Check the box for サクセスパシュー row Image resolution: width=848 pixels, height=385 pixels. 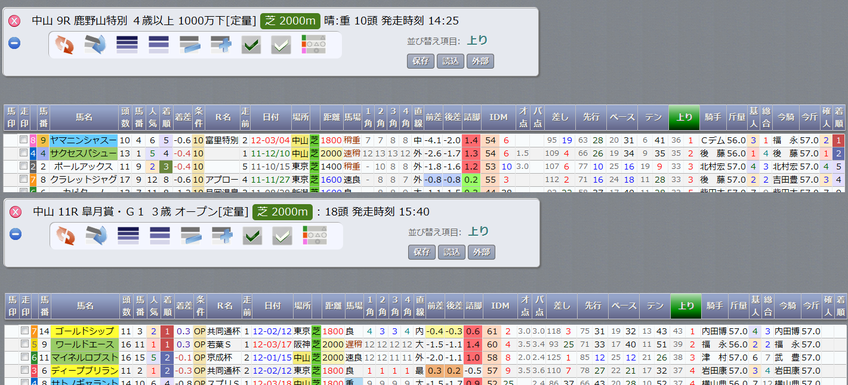click(x=23, y=154)
